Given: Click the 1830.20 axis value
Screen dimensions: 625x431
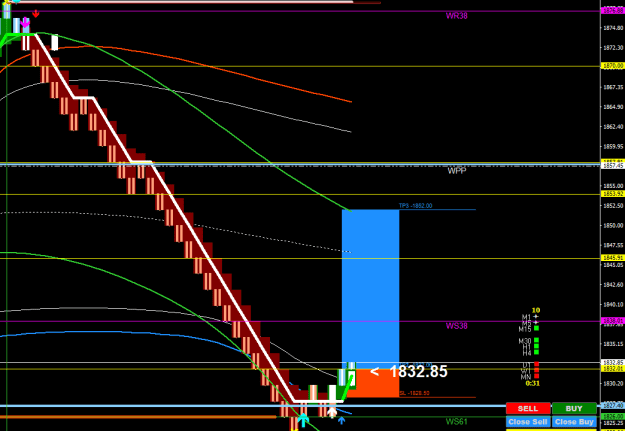Looking at the screenshot, I should (613, 383).
